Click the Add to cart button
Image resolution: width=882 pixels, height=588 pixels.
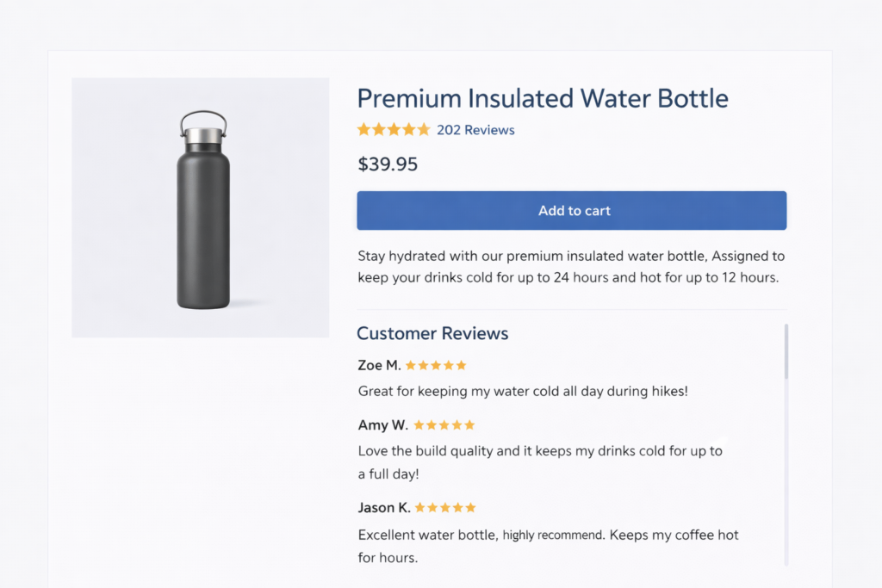(x=572, y=210)
